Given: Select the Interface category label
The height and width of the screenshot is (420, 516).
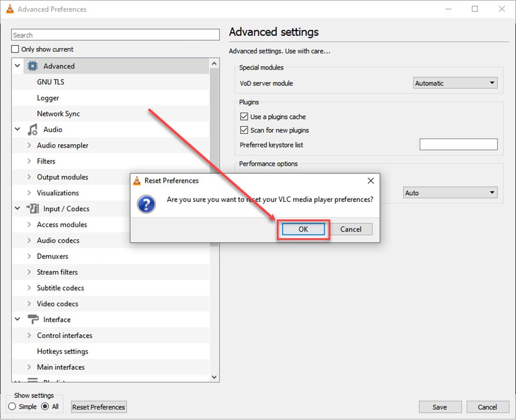Looking at the screenshot, I should tap(57, 320).
